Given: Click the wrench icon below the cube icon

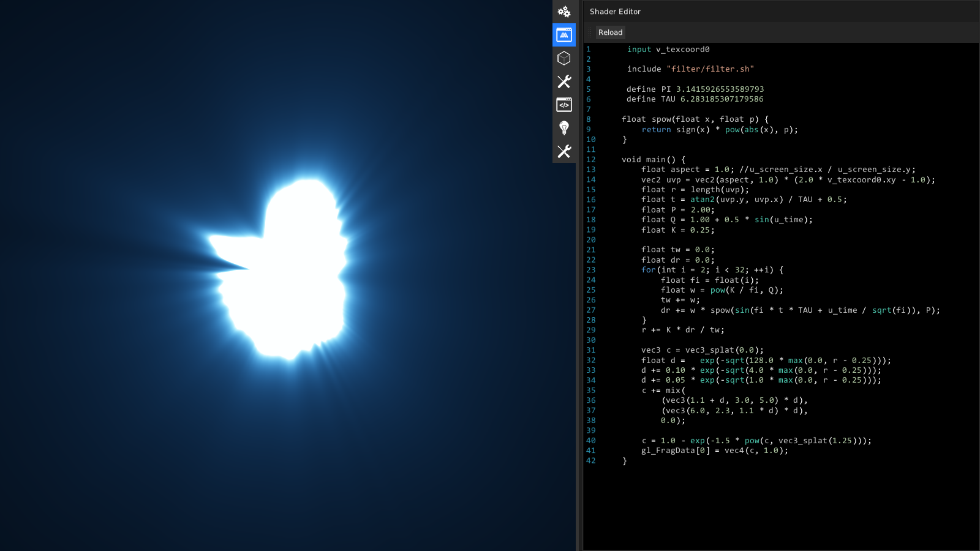Looking at the screenshot, I should tap(564, 81).
